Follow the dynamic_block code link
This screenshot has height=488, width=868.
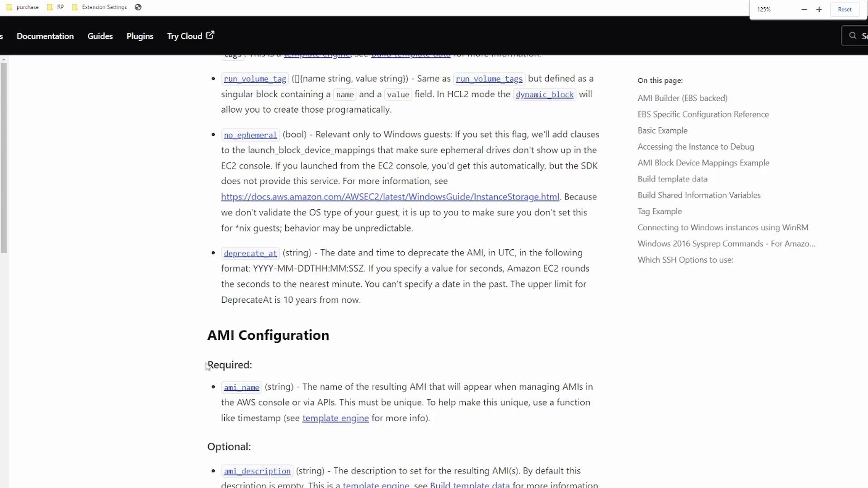tap(544, 94)
